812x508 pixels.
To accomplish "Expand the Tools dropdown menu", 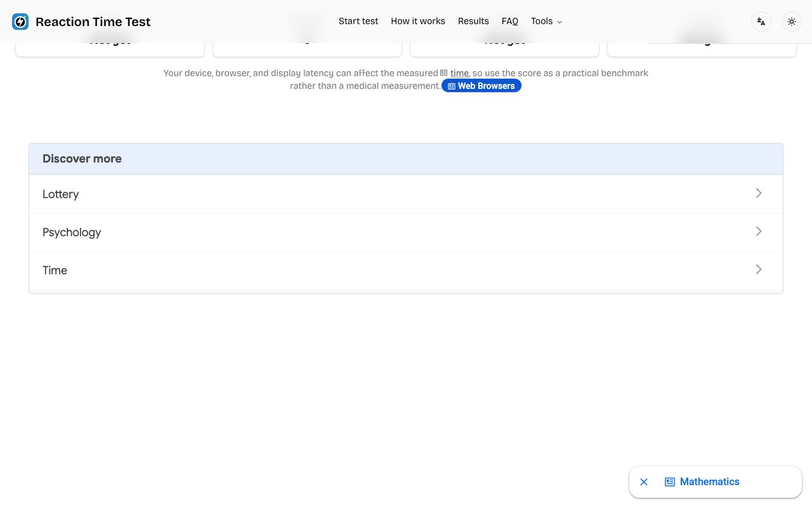I will click(546, 21).
